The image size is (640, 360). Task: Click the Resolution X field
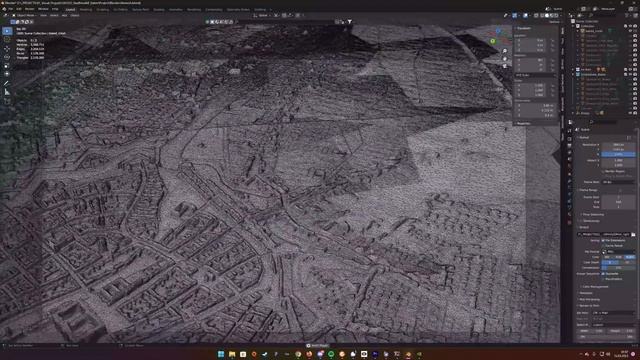click(x=618, y=144)
